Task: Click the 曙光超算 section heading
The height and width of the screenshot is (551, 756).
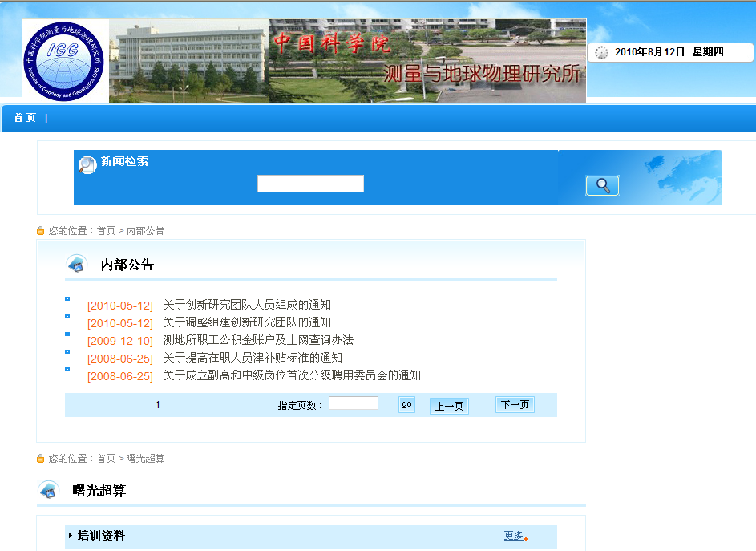Action: point(99,491)
